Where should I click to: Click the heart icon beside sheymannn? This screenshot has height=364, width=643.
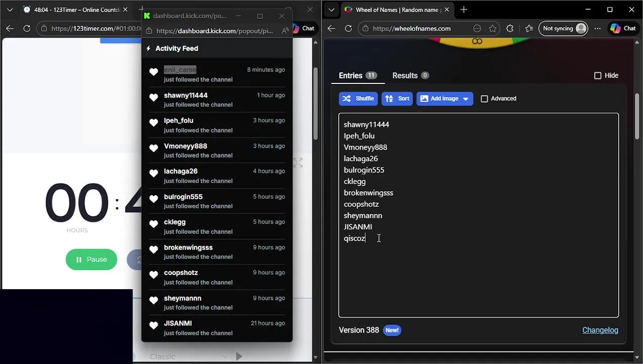pos(154,300)
